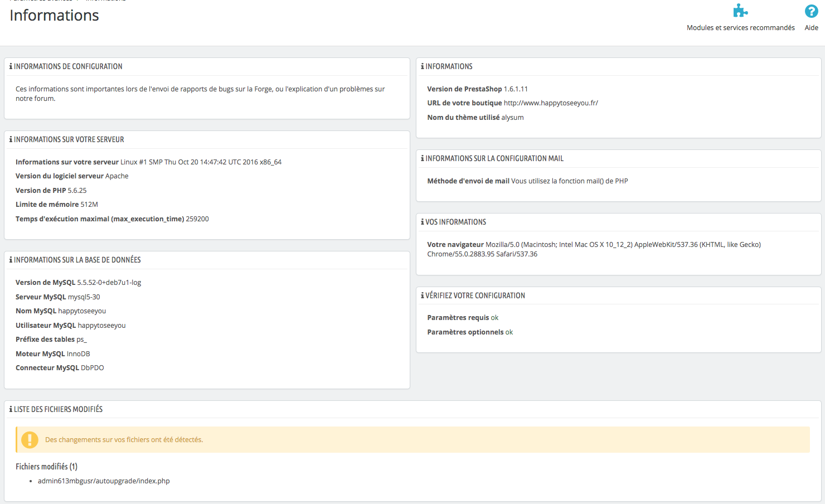Click Paramètres optionnels ok line
This screenshot has width=825, height=504.
click(470, 332)
